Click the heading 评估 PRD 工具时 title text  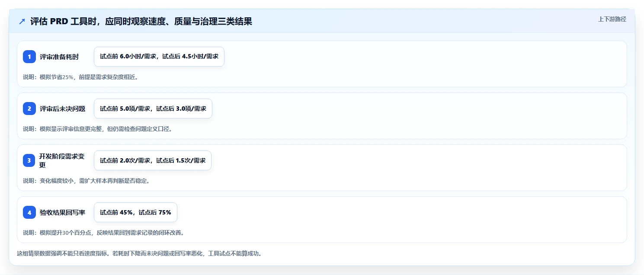[141, 22]
